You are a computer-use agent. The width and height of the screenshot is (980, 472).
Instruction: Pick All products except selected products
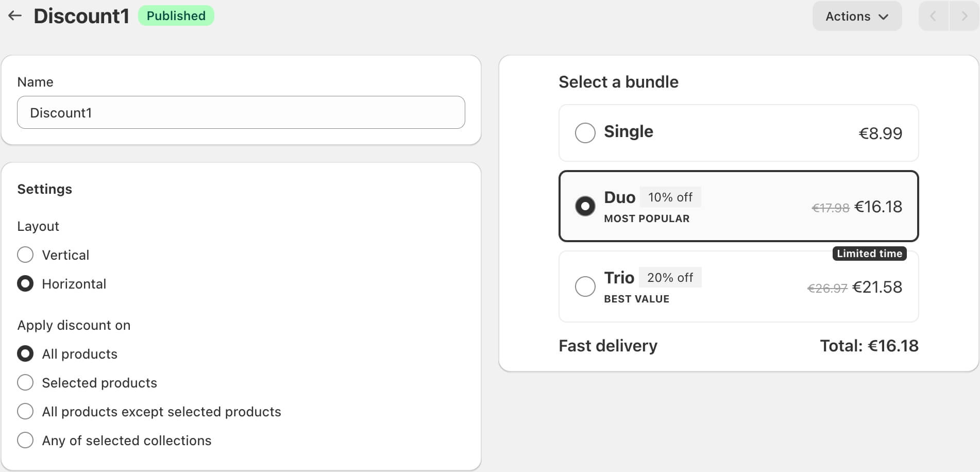pos(25,411)
